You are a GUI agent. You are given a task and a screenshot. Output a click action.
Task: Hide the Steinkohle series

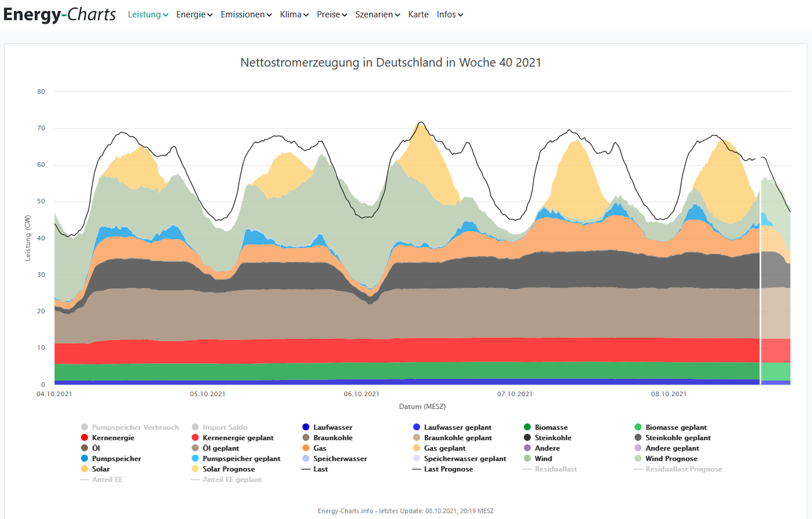(x=547, y=438)
